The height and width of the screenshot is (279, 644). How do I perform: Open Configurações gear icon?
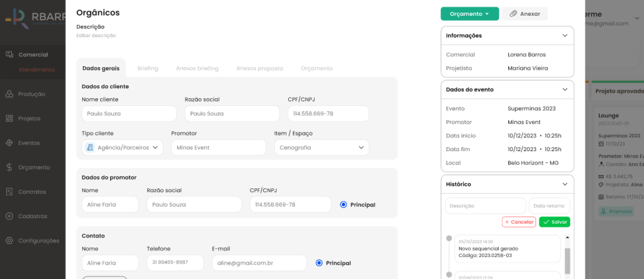coord(9,241)
